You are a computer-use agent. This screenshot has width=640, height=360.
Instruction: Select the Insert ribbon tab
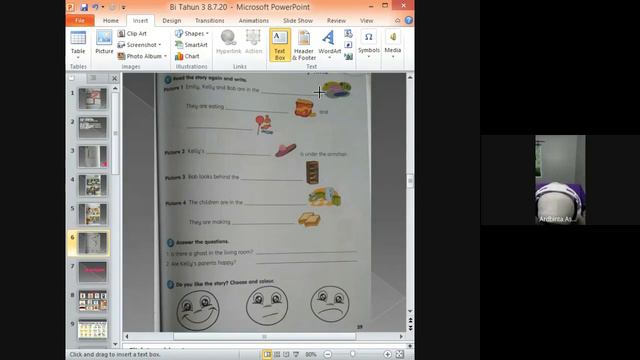[140, 20]
